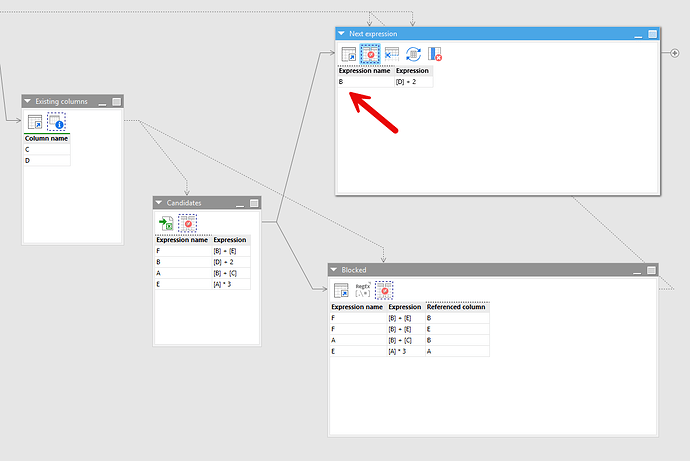Minimize the Existing columns table
The height and width of the screenshot is (461, 690).
[x=103, y=102]
